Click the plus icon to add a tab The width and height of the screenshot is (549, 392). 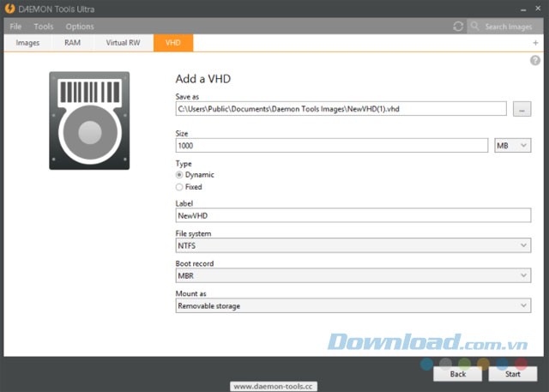click(535, 43)
